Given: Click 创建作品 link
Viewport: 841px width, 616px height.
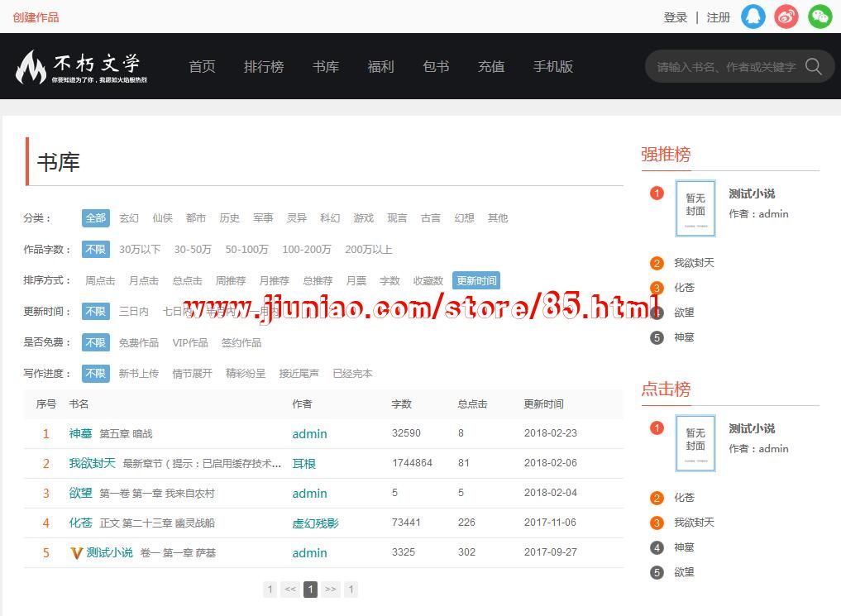Looking at the screenshot, I should point(36,17).
